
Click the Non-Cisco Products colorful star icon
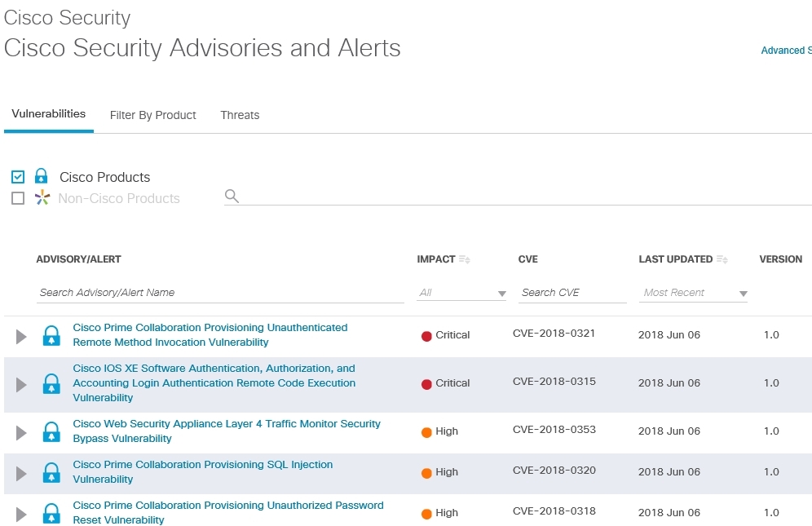(x=42, y=198)
